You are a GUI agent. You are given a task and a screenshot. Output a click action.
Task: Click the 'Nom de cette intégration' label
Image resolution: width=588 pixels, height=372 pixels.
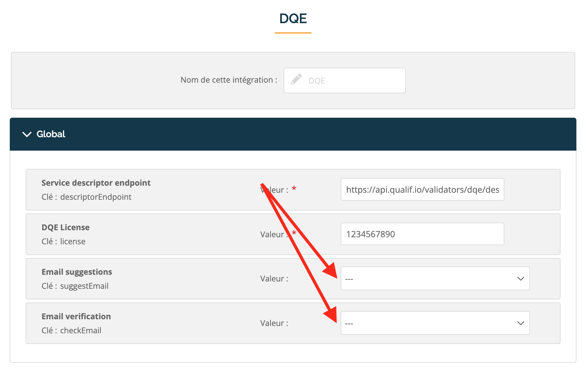pyautogui.click(x=229, y=80)
